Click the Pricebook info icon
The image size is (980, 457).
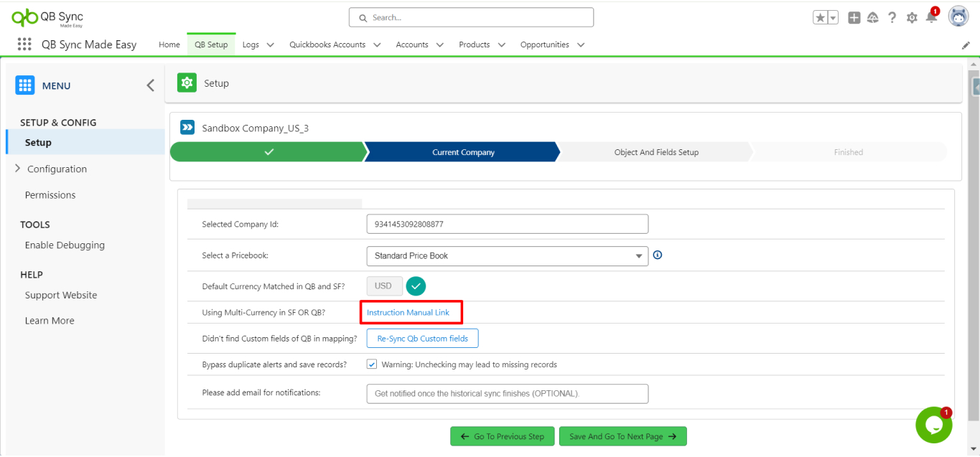[658, 255]
